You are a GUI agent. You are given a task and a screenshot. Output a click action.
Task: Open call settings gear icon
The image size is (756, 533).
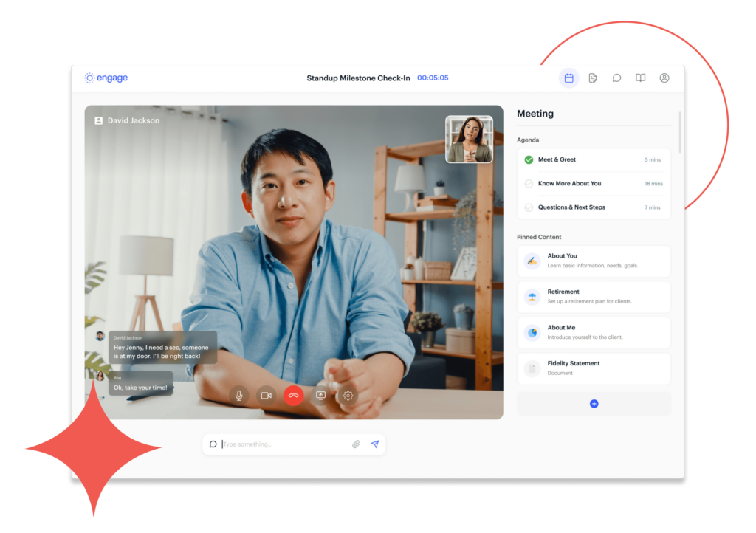(x=348, y=396)
